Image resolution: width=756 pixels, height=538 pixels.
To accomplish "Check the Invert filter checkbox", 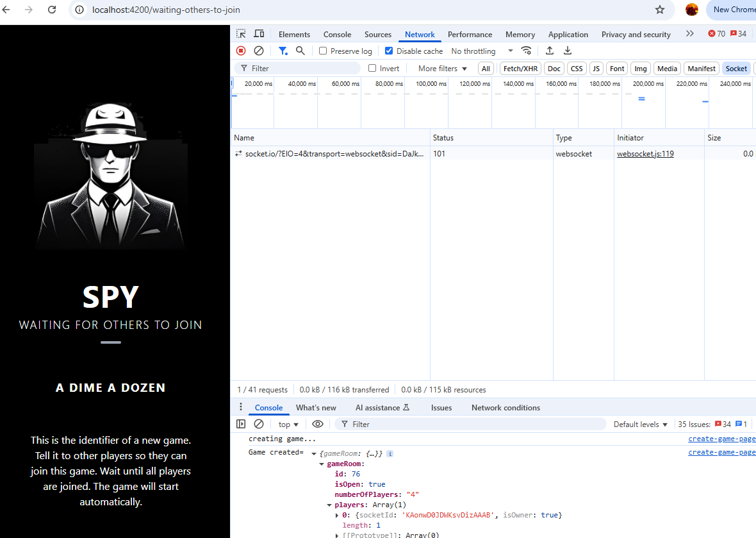I will click(x=372, y=68).
